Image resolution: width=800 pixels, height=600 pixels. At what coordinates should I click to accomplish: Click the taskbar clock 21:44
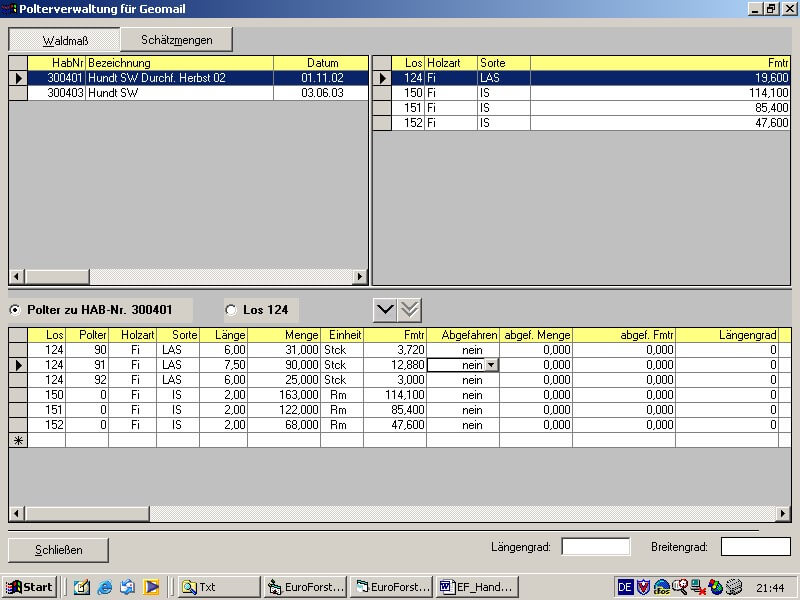click(x=770, y=588)
